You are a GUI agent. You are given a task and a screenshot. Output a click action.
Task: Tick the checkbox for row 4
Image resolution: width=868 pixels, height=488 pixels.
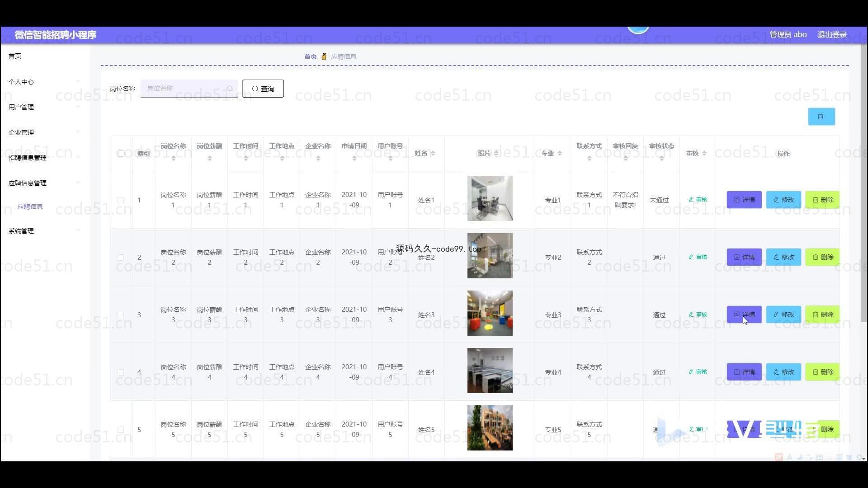click(x=121, y=372)
